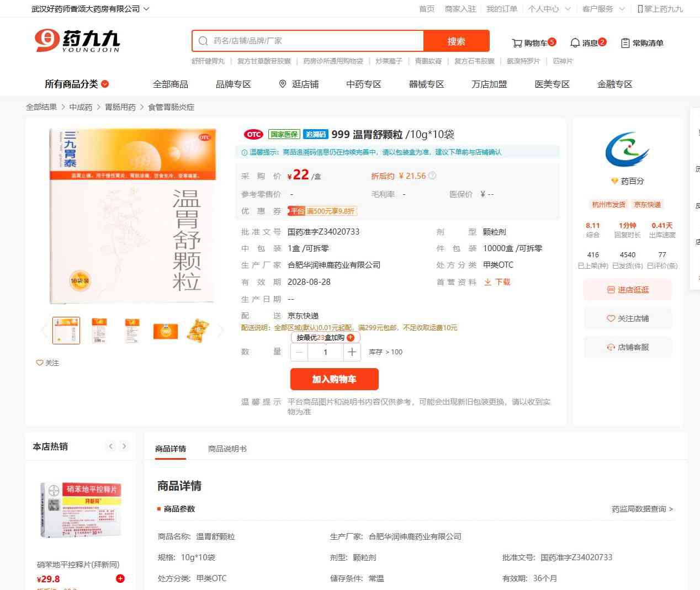Viewport: 700px width, 590px height.
Task: Open the 药监局数据查询 link
Action: 641,509
